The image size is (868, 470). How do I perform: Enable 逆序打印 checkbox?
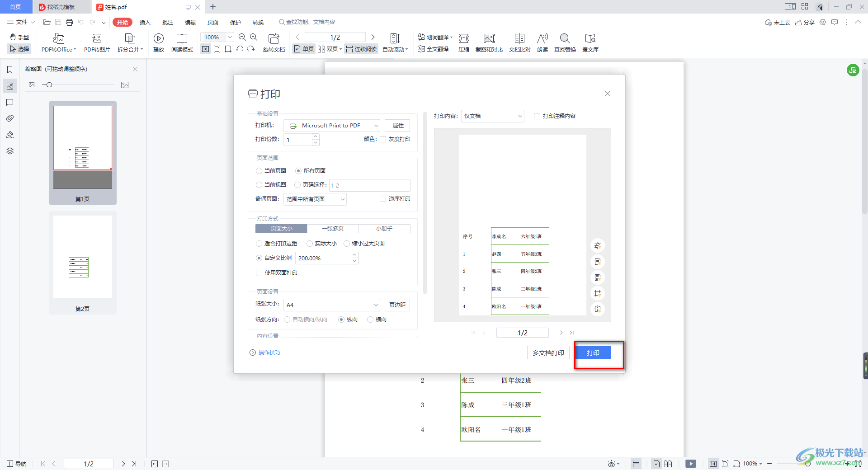(383, 199)
